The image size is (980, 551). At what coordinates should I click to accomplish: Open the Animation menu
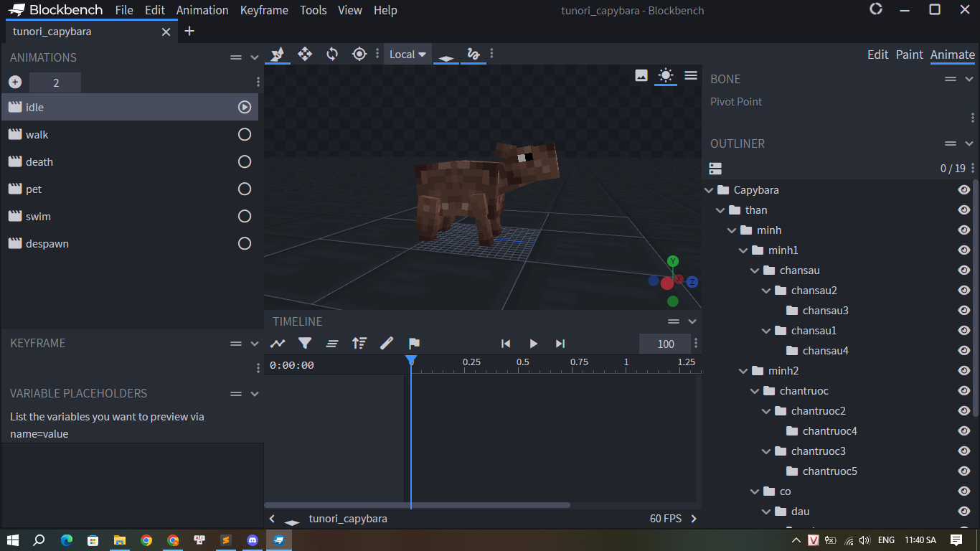click(202, 10)
